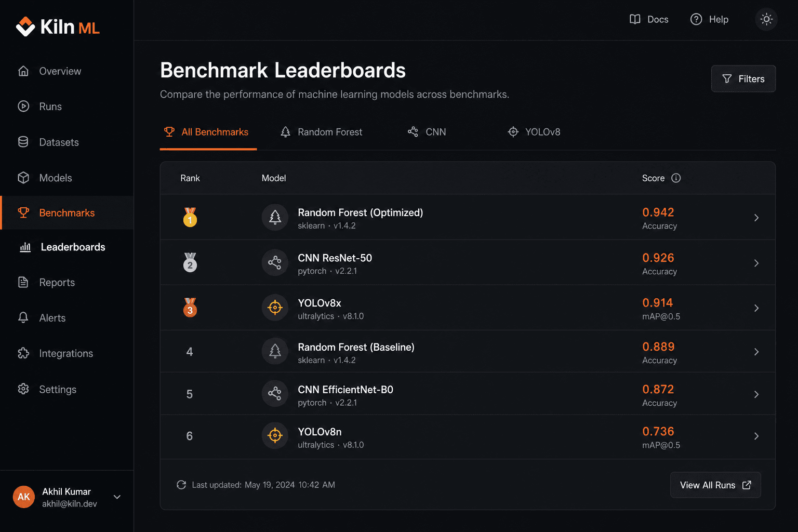Switch to the Random Forest tab
This screenshot has height=532, width=798.
pyautogui.click(x=322, y=132)
